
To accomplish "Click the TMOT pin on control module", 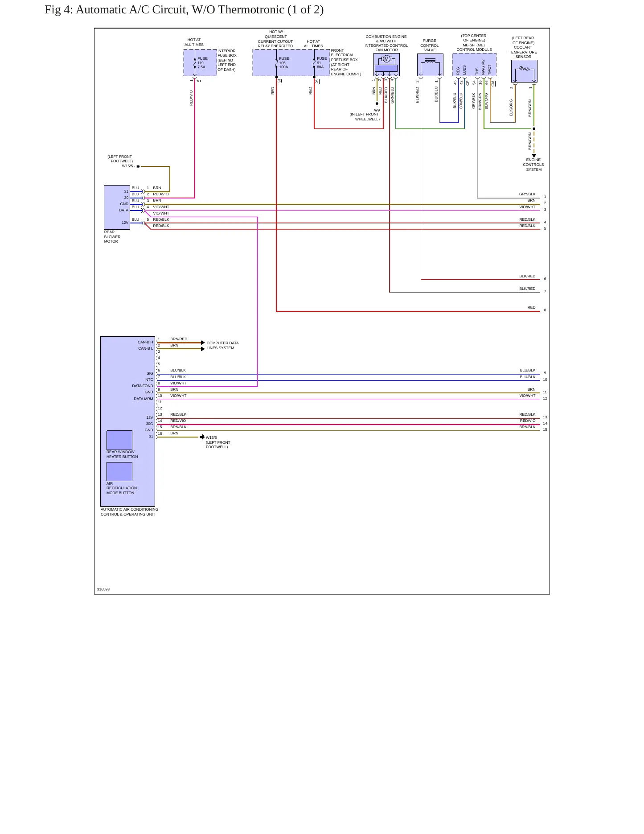I will coord(489,70).
